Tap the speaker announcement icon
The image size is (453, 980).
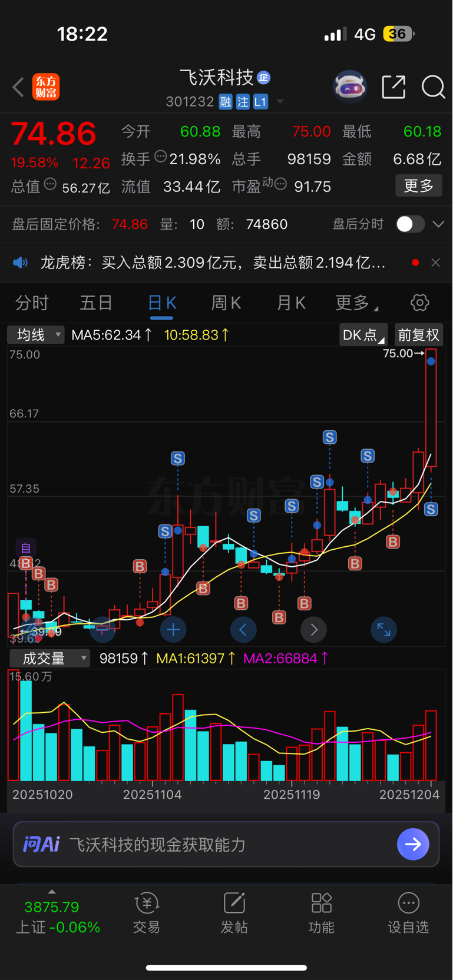click(21, 263)
